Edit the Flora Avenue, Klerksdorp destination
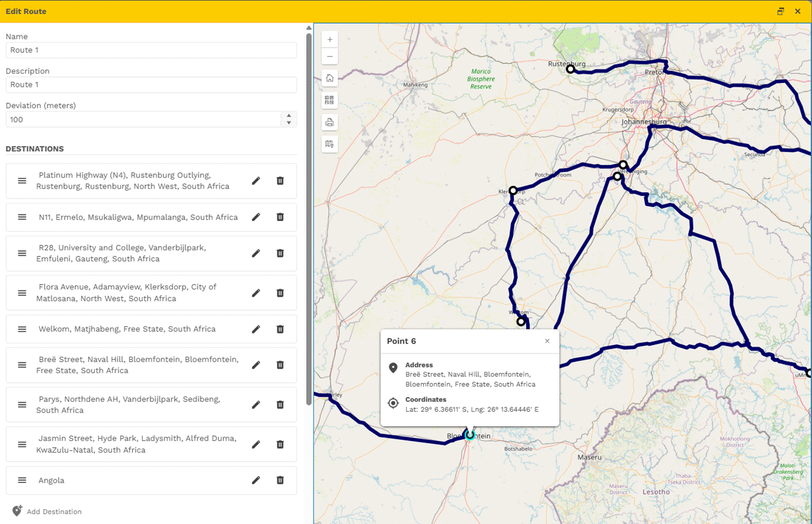This screenshot has width=812, height=524. (x=256, y=293)
